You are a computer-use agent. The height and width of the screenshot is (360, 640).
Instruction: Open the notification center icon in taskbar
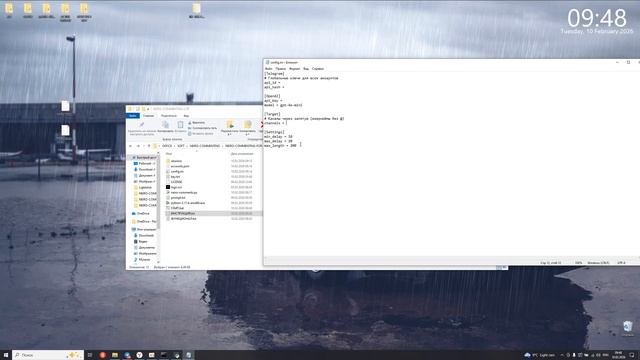coord(632,355)
